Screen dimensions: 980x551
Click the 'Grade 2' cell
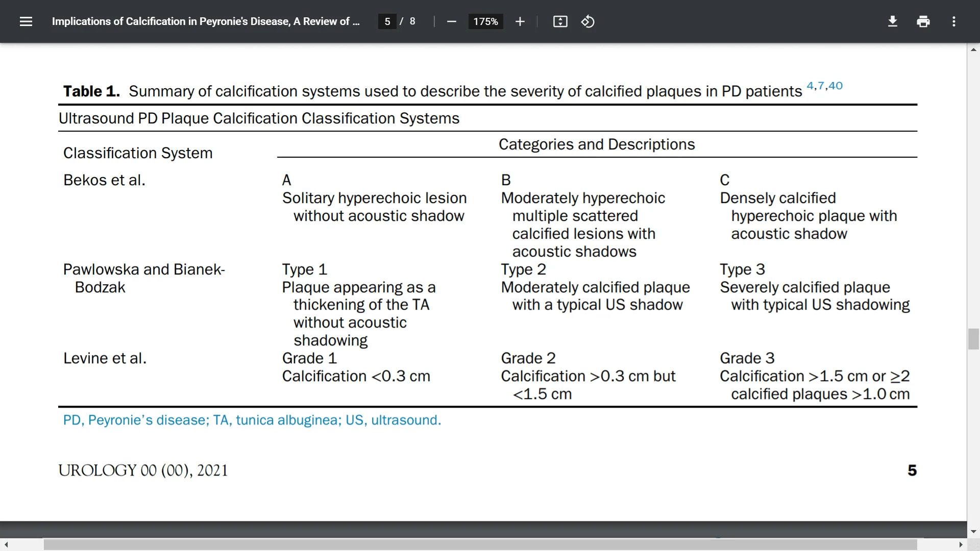(528, 358)
